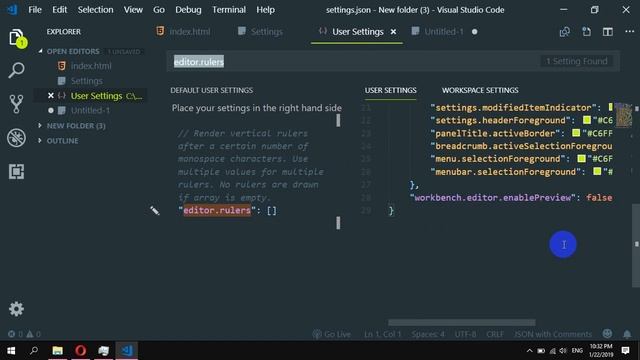Click the Go Live status bar button
The width and height of the screenshot is (640, 360).
point(331,334)
